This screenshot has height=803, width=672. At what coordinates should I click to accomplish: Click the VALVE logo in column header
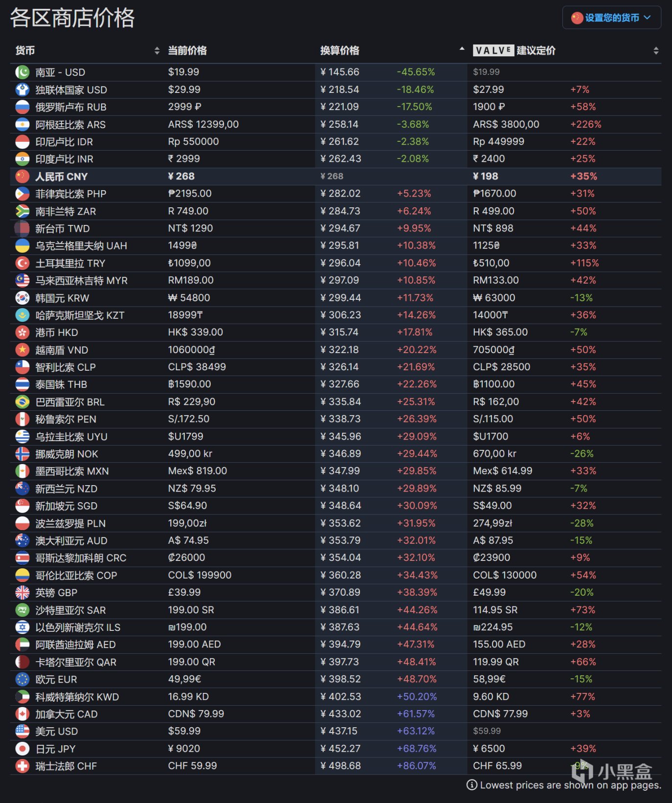click(x=493, y=50)
